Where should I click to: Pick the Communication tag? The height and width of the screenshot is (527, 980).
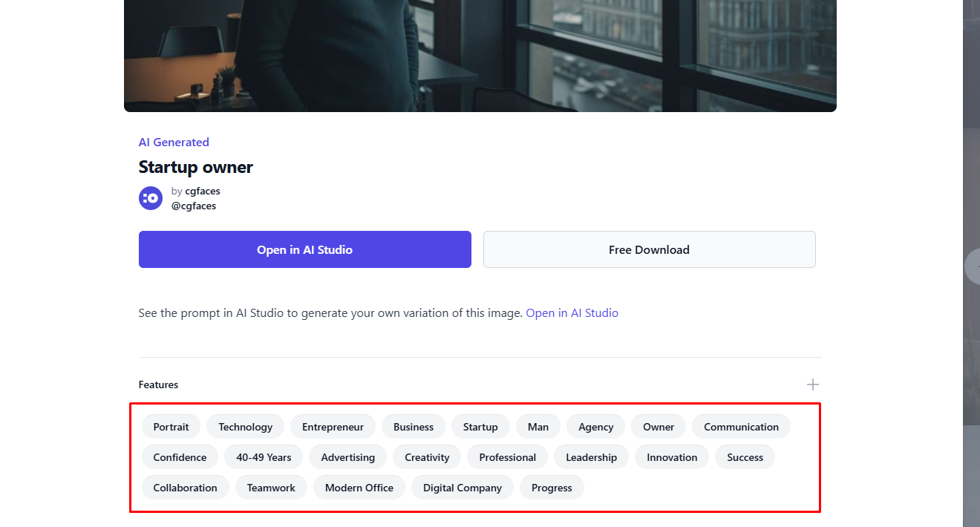click(741, 427)
